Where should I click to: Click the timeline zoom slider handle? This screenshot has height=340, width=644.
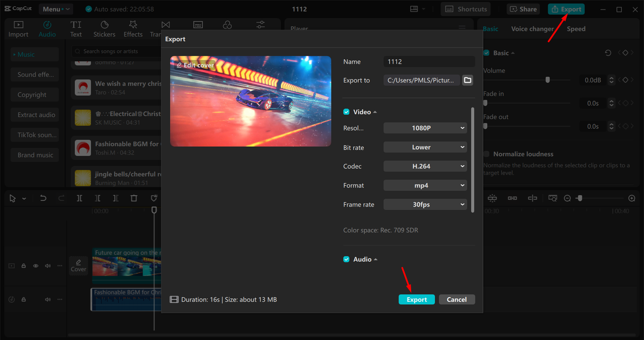point(580,198)
